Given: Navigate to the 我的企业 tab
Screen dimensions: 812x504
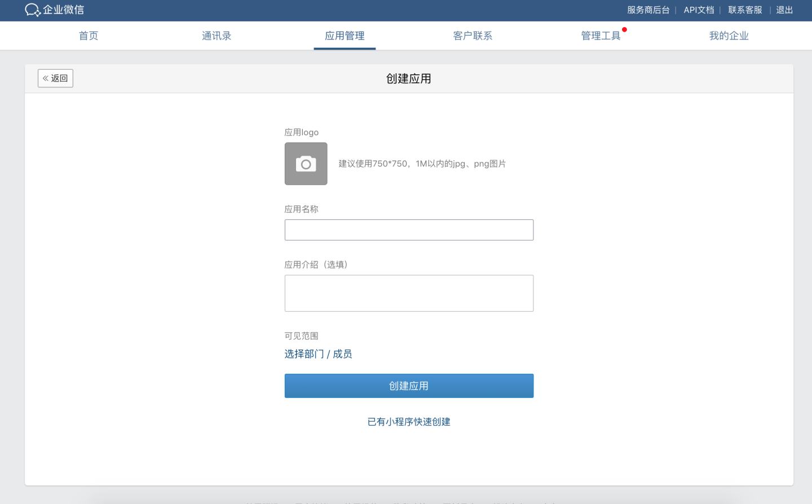Looking at the screenshot, I should [729, 36].
